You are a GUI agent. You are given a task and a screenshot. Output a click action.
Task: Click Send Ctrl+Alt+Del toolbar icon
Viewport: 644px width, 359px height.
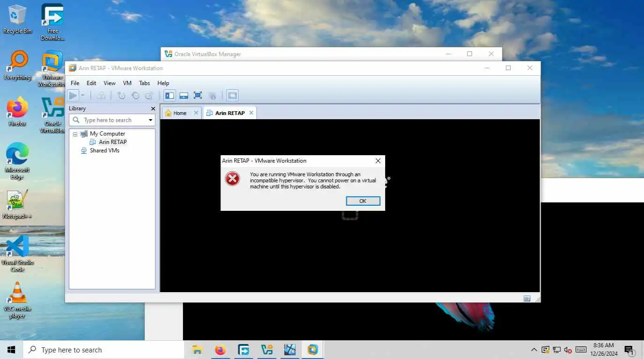click(101, 95)
